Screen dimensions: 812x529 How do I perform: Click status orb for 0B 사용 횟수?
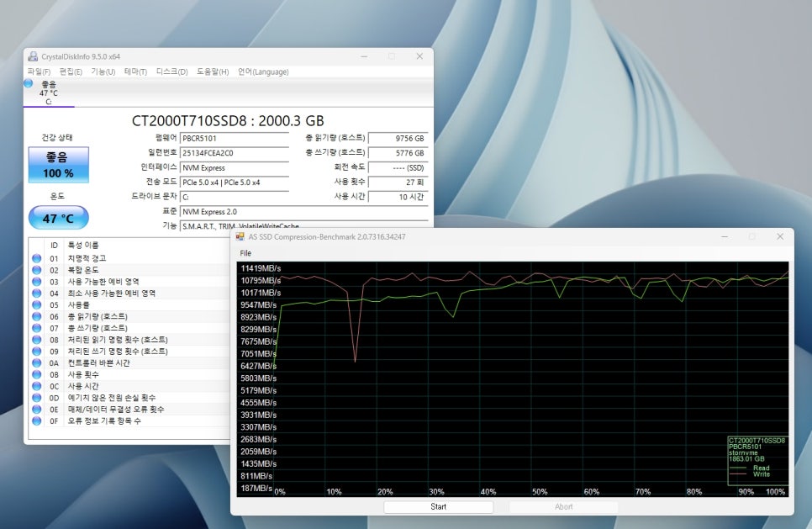(x=37, y=374)
